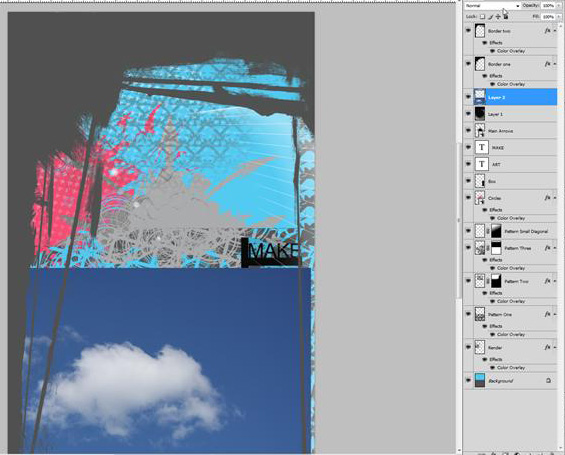
Task: Click the Background layer lock icon
Action: click(x=548, y=380)
